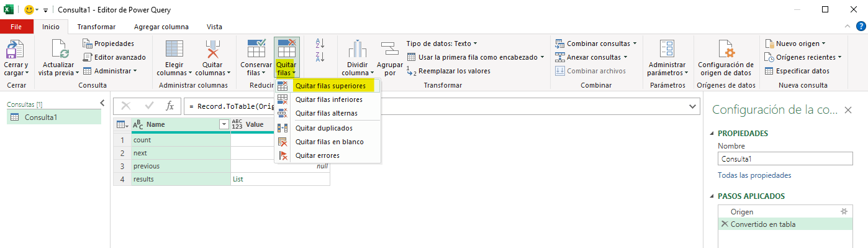Expand the Tipo de datos: Texto dropdown

click(442, 44)
